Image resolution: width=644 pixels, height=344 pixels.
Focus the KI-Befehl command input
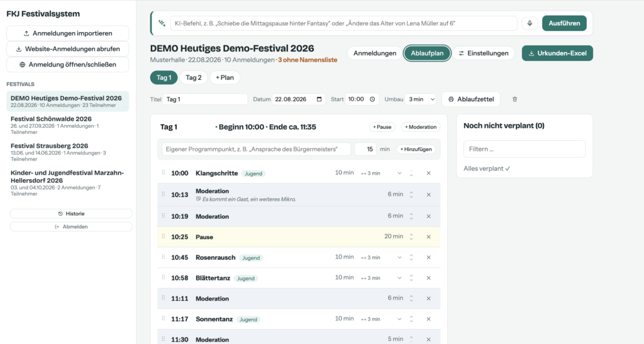(x=343, y=23)
